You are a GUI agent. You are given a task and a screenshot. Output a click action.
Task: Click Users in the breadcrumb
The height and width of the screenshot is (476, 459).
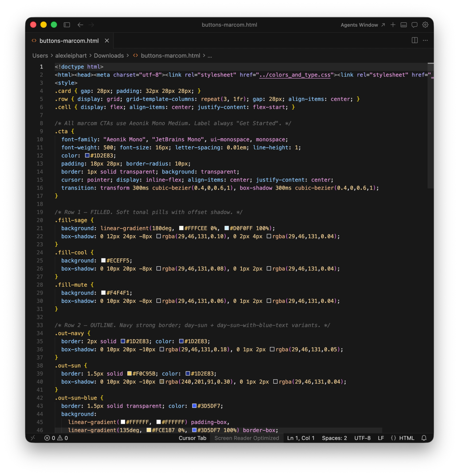click(x=40, y=56)
